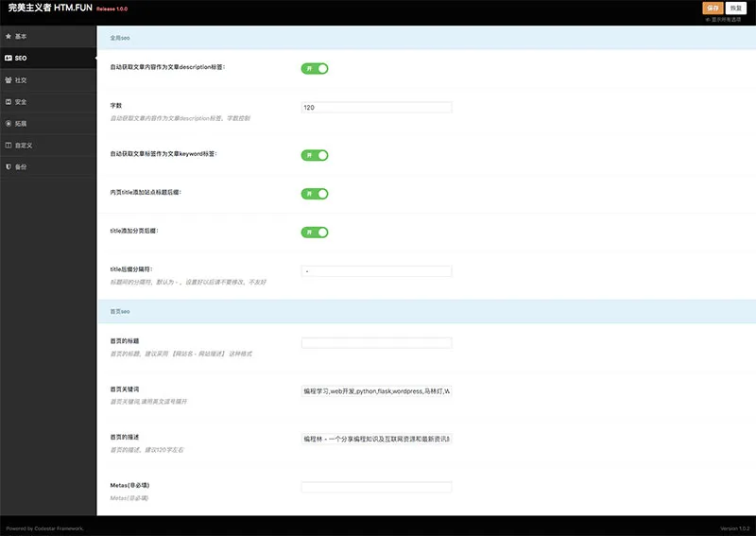
Task: Click the 首页关键词 keywords input field
Action: point(376,391)
